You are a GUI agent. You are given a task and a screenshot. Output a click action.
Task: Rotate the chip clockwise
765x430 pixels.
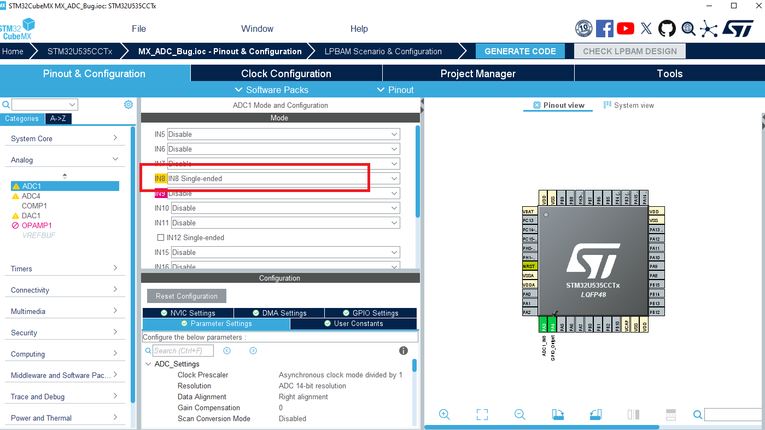tap(558, 414)
